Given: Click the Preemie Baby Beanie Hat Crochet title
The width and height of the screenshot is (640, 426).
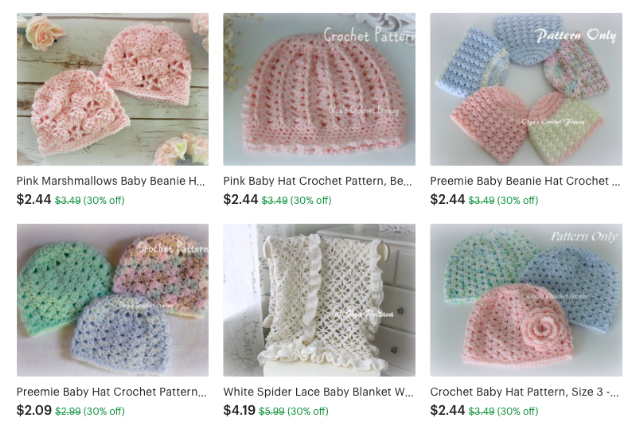Looking at the screenshot, I should click(x=525, y=181).
